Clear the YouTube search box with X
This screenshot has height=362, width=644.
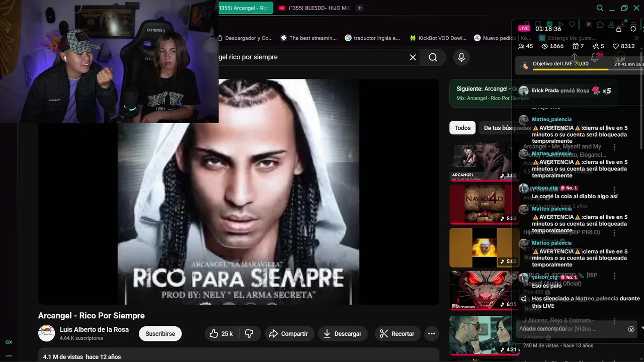coord(413,57)
